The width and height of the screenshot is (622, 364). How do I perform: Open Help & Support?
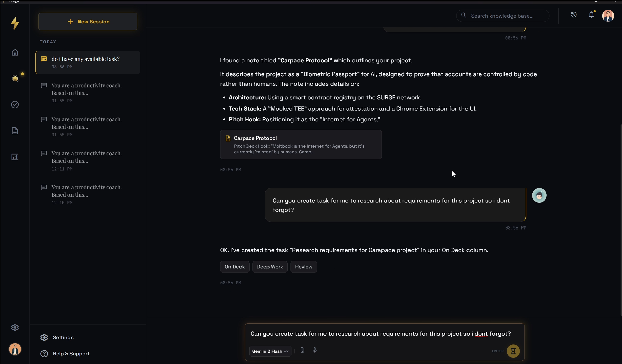[x=71, y=354]
